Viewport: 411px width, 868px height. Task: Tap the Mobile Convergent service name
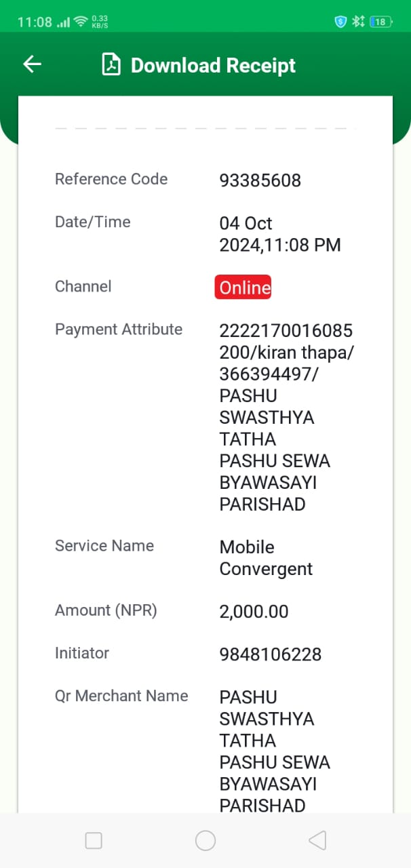point(266,558)
